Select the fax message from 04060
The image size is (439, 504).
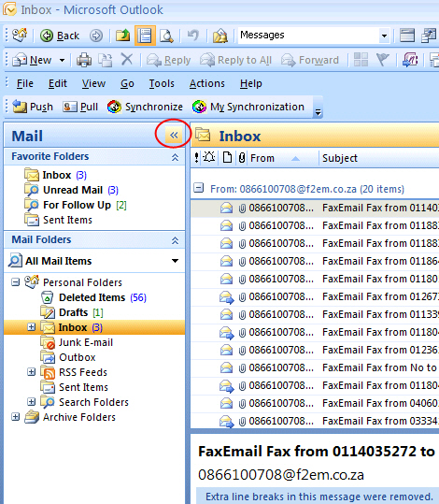click(315, 403)
